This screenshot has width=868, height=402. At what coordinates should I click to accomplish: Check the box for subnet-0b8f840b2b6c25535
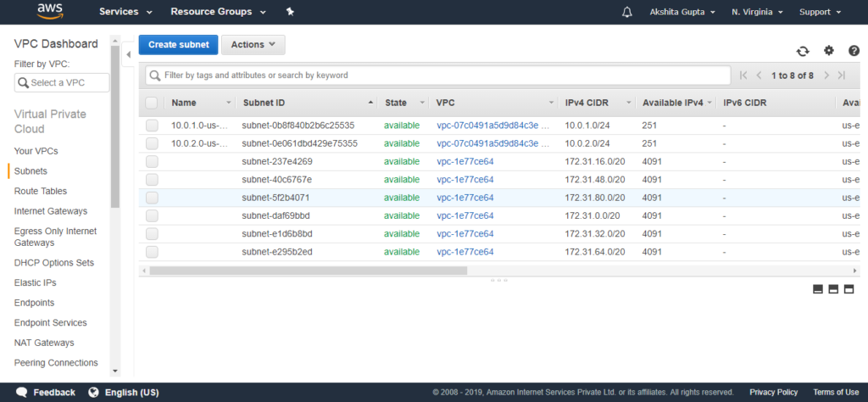152,126
